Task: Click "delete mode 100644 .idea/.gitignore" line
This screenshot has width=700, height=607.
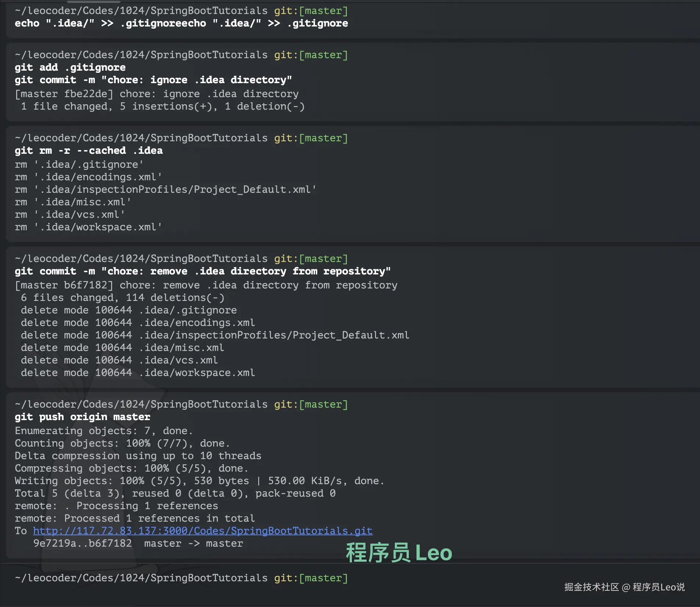Action: coord(129,310)
